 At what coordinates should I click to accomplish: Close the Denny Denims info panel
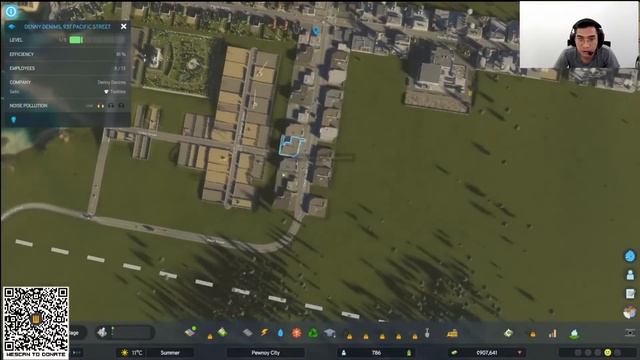point(124,27)
